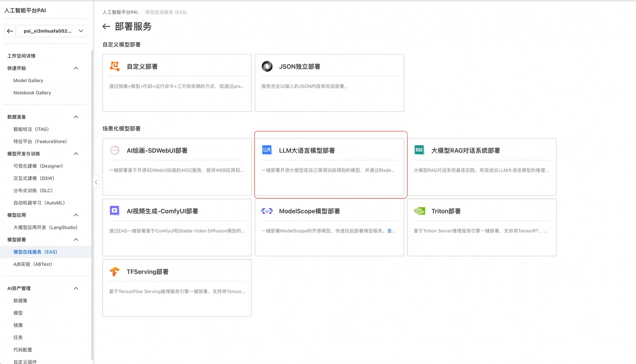The width and height of the screenshot is (636, 364).
Task: Open 任务 in sidebar
Action: click(18, 337)
